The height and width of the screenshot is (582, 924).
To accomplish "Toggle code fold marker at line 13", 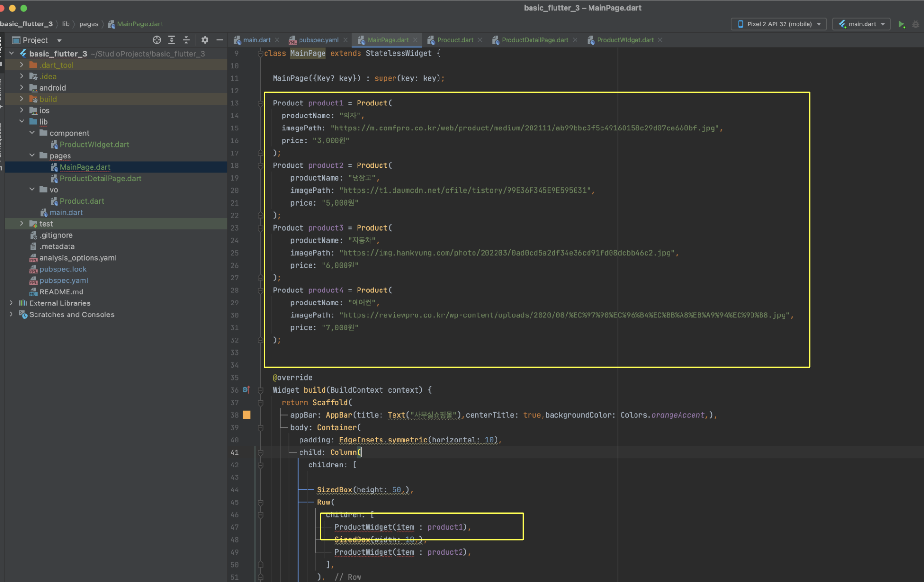I will click(260, 103).
